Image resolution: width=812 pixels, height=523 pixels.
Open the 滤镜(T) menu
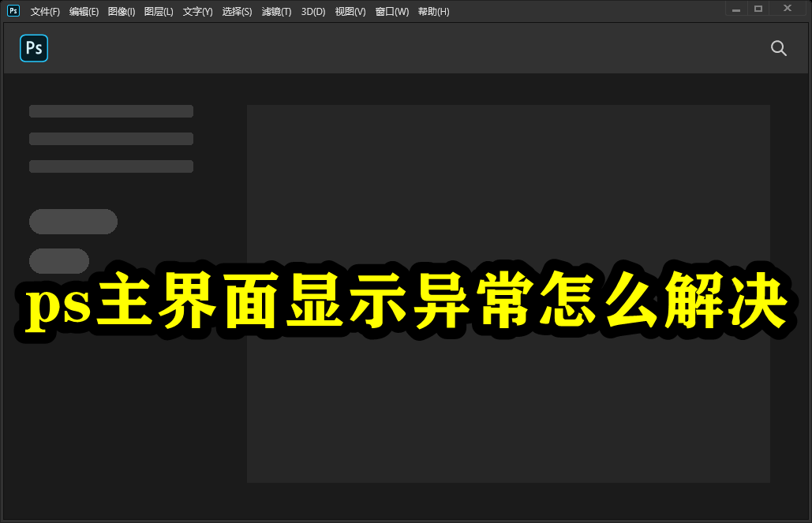pyautogui.click(x=276, y=11)
